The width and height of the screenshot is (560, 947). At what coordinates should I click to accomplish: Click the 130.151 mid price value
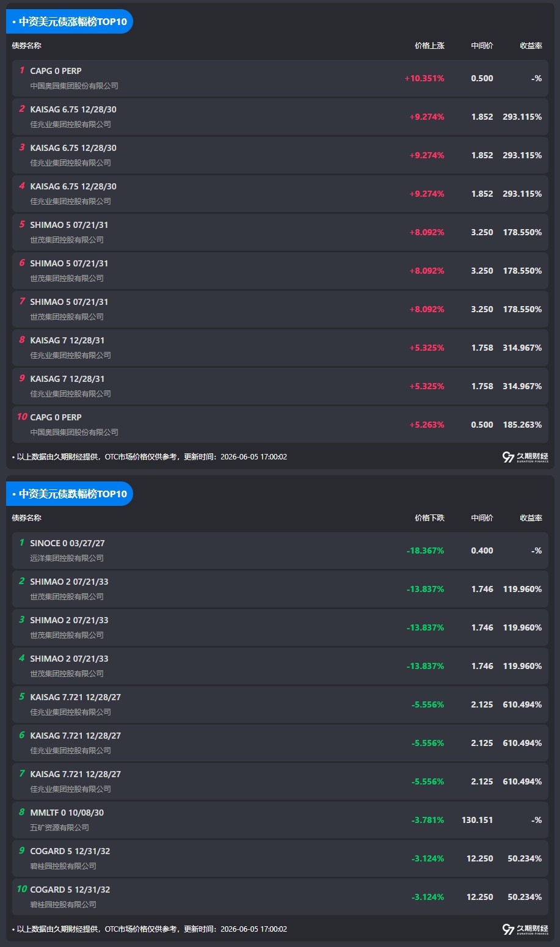pyautogui.click(x=477, y=820)
